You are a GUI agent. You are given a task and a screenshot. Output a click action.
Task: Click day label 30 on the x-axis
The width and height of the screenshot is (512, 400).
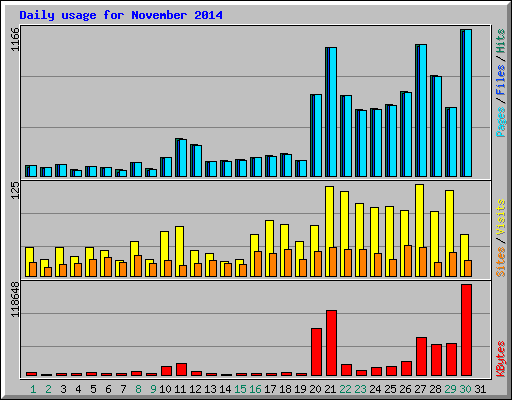(x=465, y=389)
